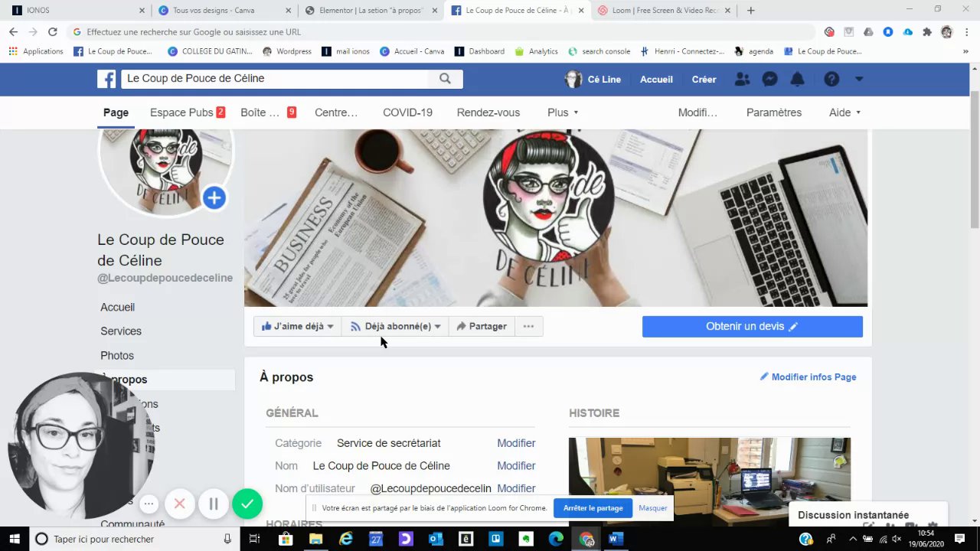This screenshot has width=980, height=551.
Task: Click the Partager button
Action: (x=482, y=326)
